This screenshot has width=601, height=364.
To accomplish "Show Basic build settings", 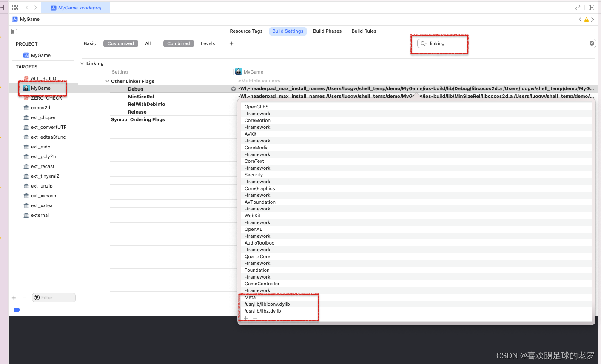I will pyautogui.click(x=90, y=43).
